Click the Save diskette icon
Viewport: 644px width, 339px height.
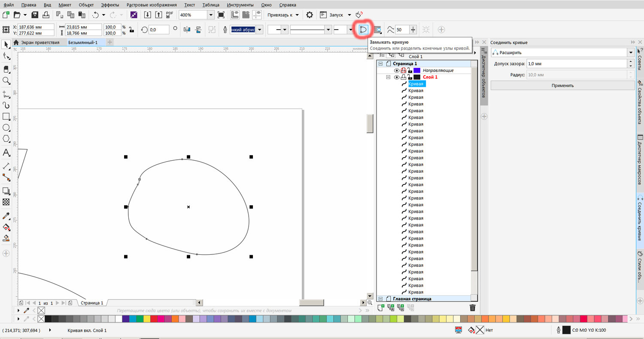click(x=35, y=15)
